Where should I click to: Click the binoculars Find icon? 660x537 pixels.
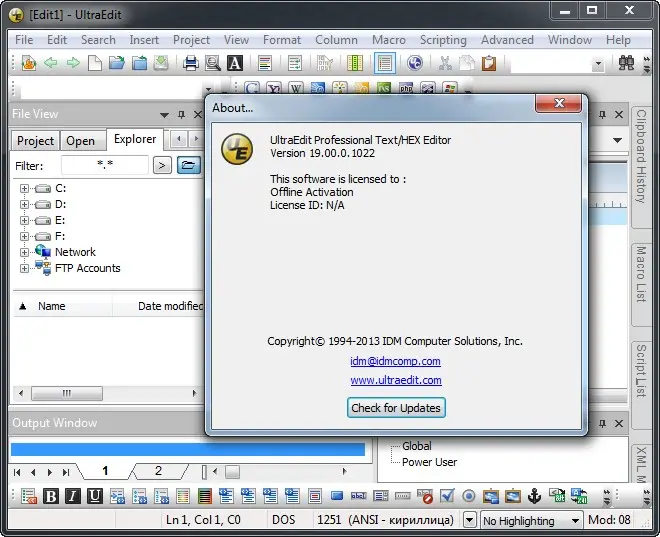(x=626, y=63)
